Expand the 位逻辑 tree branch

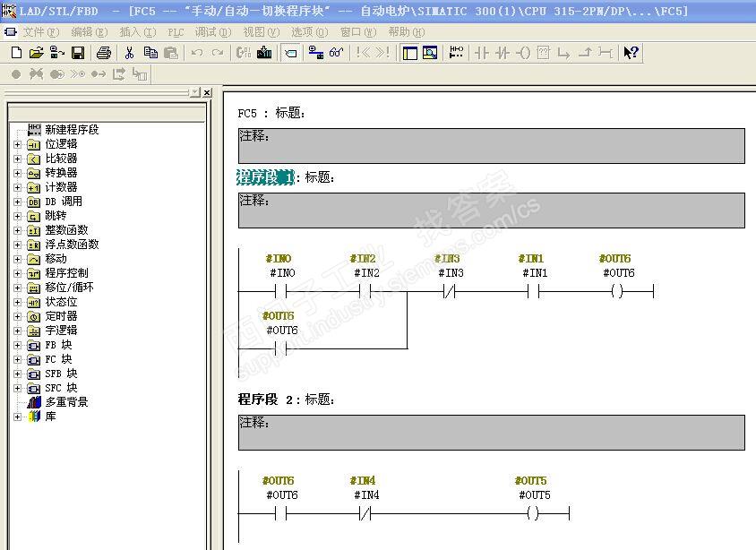click(19, 143)
